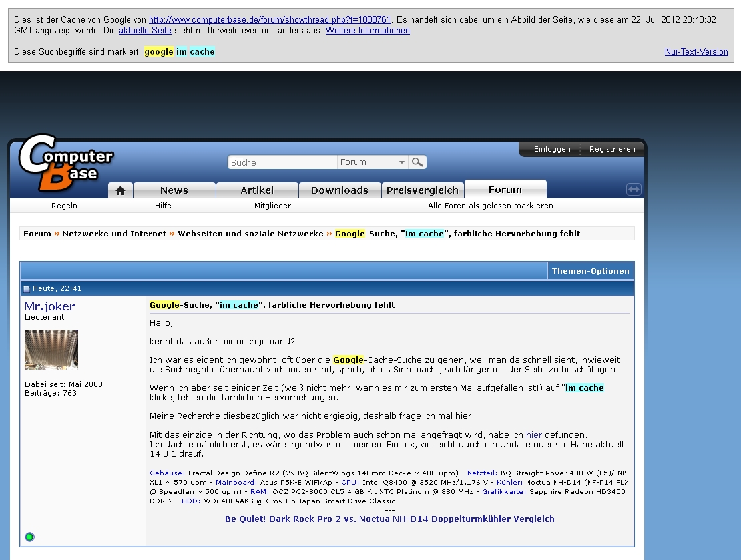Image resolution: width=741 pixels, height=560 pixels.
Task: Open Webseiten und soziale Netzwerke breadcrumb
Action: click(250, 234)
